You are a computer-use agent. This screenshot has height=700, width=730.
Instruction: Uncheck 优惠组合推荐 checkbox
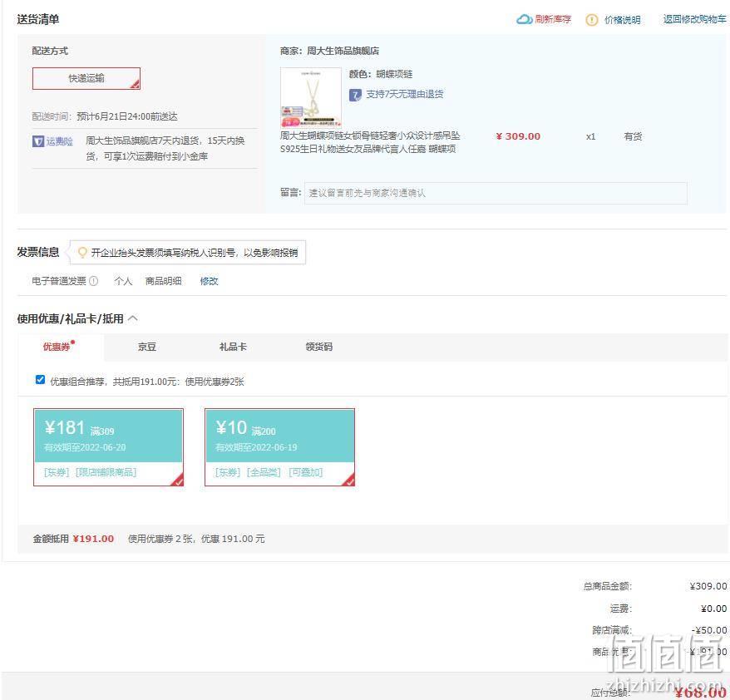[40, 380]
